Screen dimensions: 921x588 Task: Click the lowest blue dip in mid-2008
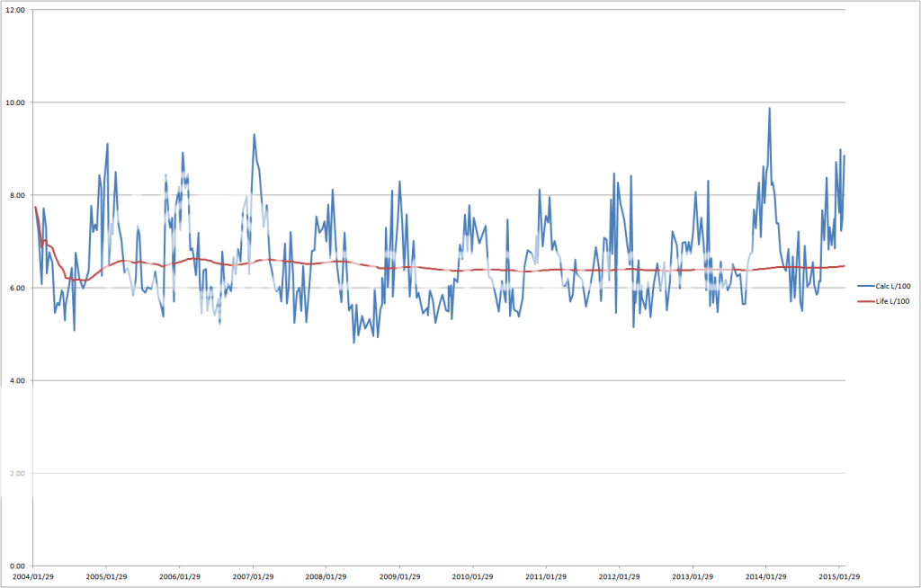(x=353, y=343)
